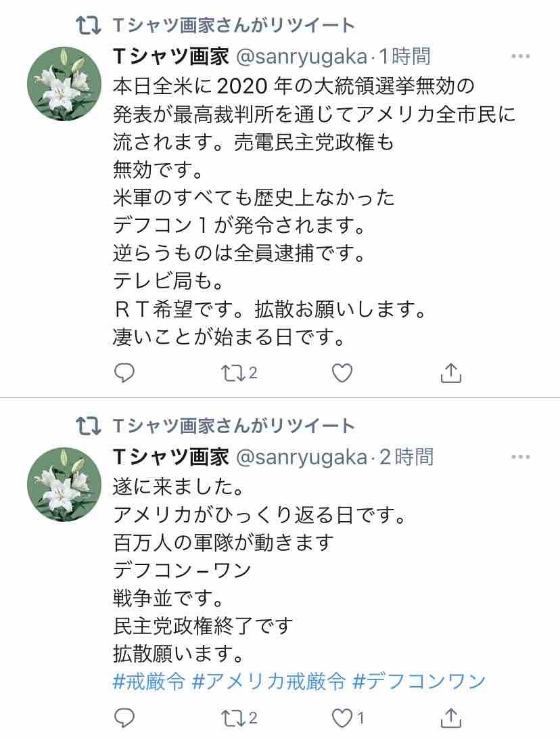
Task: Tap the top 'Tシャツ画家さんがリツイート' label
Action: click(232, 26)
